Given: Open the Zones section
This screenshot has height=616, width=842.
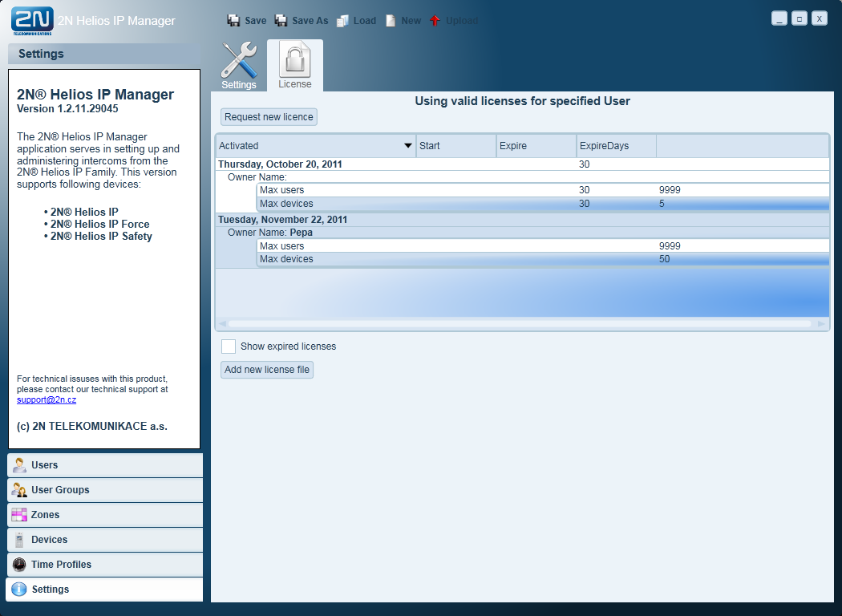Looking at the screenshot, I should coord(105,514).
